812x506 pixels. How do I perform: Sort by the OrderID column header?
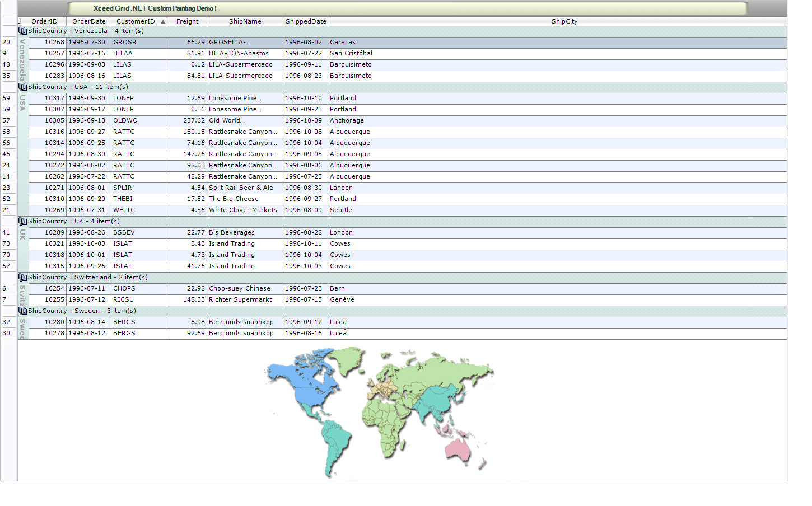coord(44,21)
